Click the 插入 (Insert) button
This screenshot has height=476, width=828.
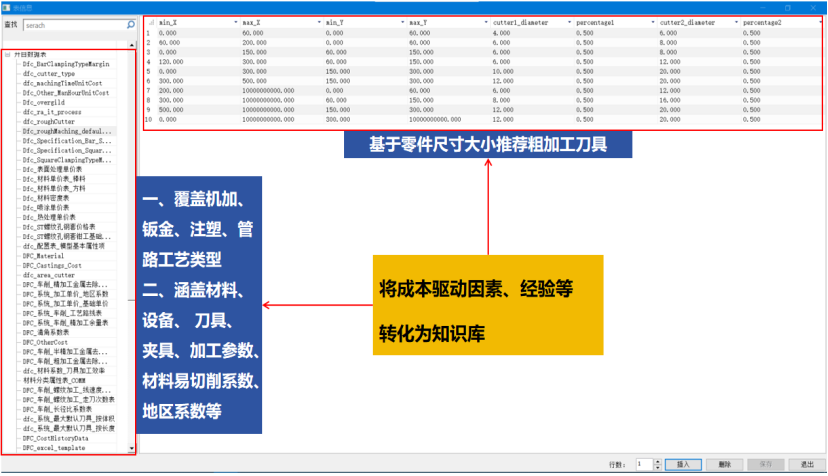pyautogui.click(x=684, y=464)
